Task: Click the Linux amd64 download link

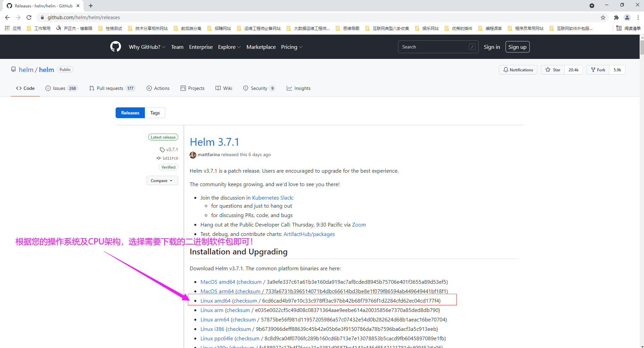Action: [x=215, y=301]
